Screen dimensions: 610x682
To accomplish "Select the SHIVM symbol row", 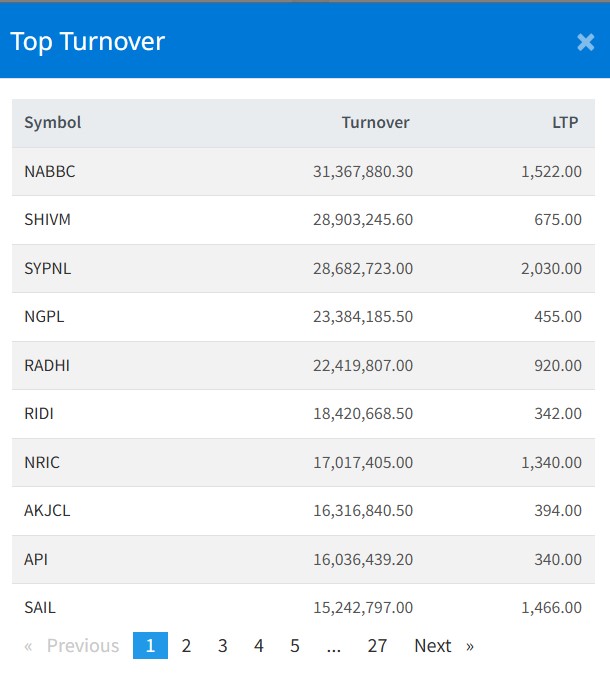I will (x=48, y=220).
